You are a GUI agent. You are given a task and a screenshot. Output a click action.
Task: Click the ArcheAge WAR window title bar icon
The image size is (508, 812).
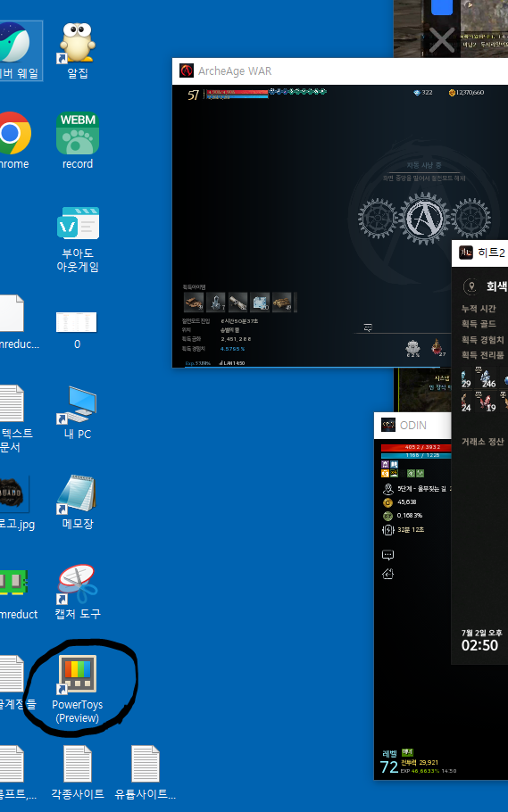click(186, 71)
